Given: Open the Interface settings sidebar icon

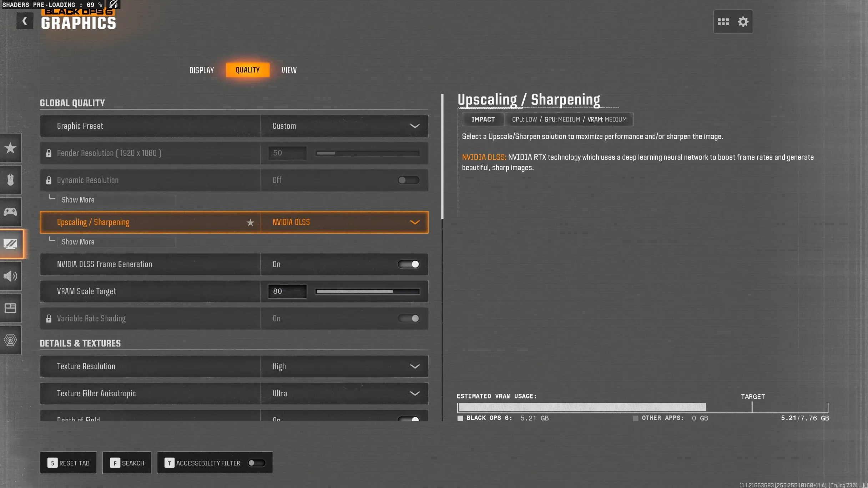Looking at the screenshot, I should pos(10,308).
